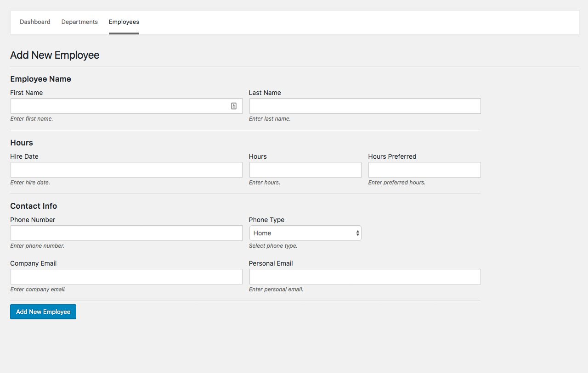Image resolution: width=588 pixels, height=373 pixels.
Task: Select the Employees tab
Action: tap(124, 22)
